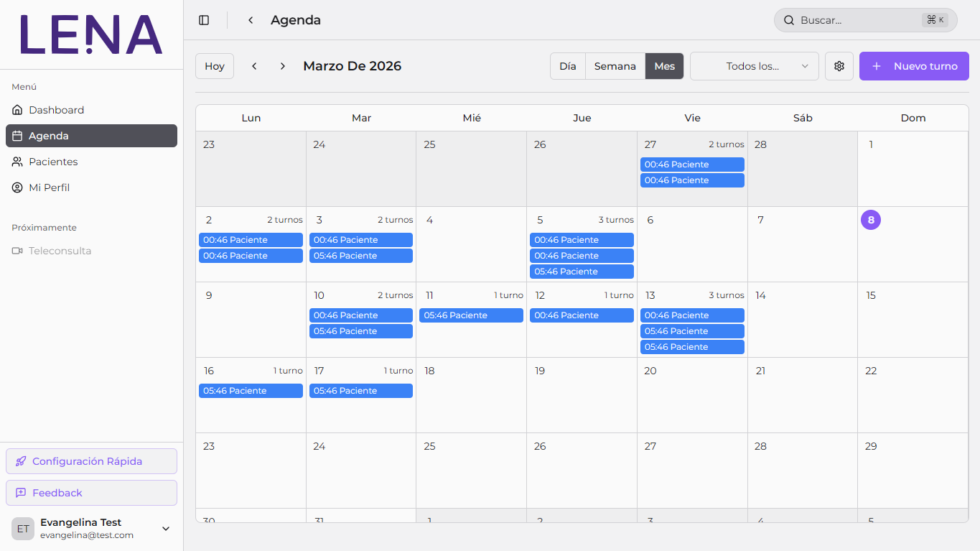Open 05:46 Paciente appointment on March 3

click(361, 256)
